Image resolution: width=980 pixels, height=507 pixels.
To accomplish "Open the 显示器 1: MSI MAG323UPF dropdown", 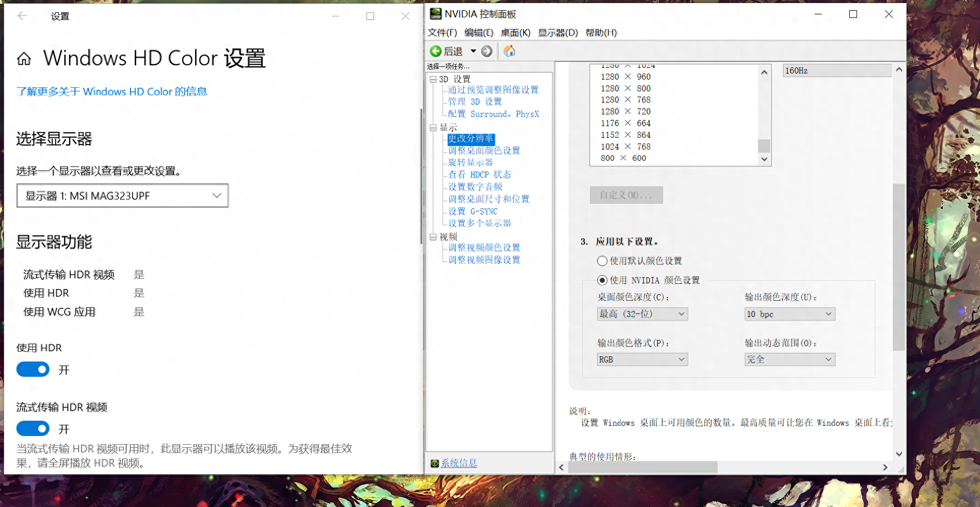I will [x=122, y=196].
